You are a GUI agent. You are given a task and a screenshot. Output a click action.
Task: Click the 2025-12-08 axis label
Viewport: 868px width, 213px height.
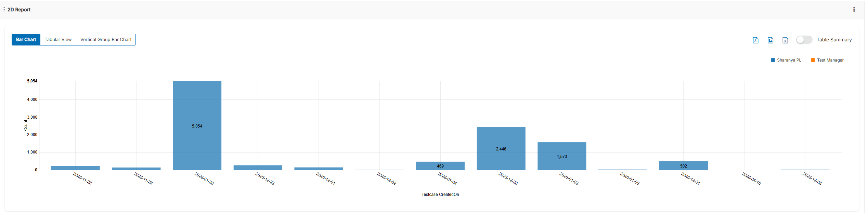point(812,178)
